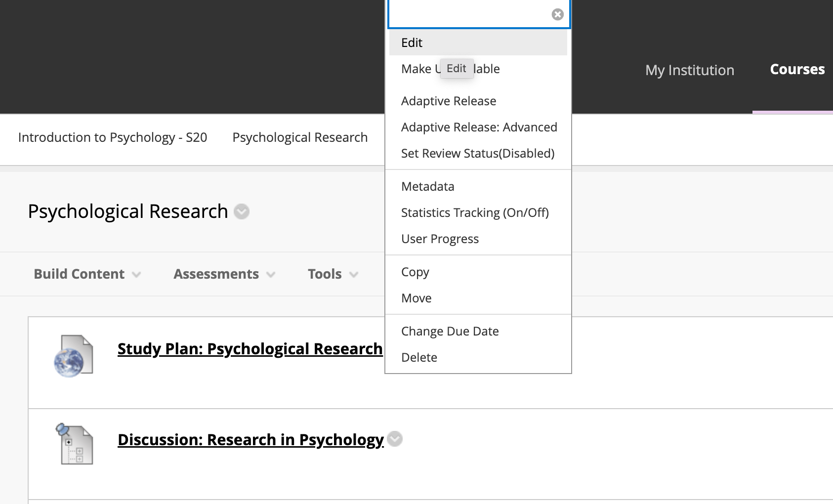
Task: Toggle Statistics Tracking on or off
Action: click(x=475, y=212)
